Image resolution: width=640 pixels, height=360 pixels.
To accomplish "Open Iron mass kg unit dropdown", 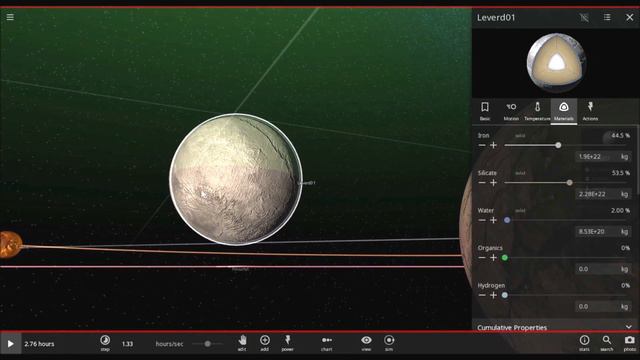I will 624,157.
